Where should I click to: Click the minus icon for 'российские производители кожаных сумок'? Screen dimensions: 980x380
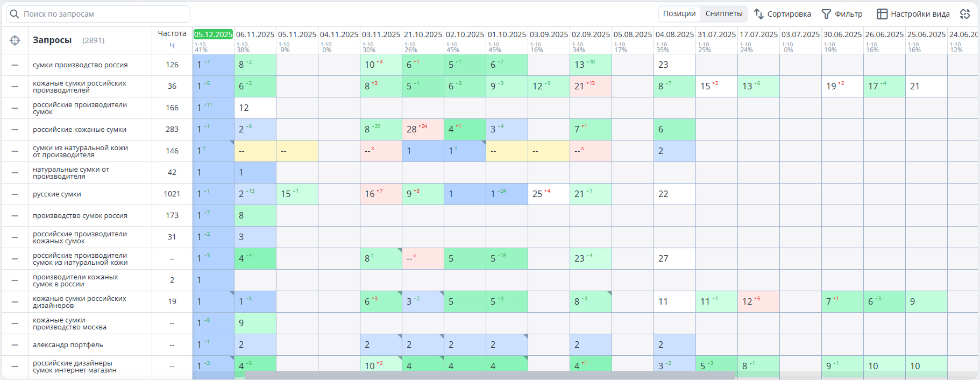click(15, 237)
